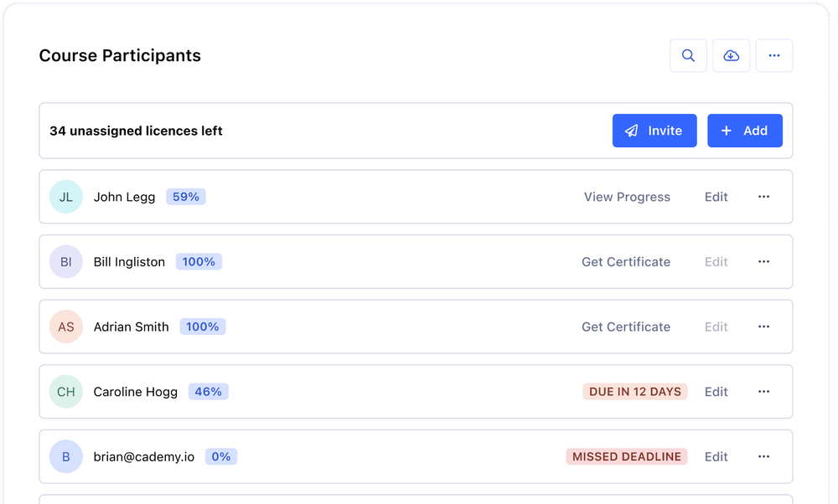838x504 pixels.
Task: Open more options for Caroline Hogg
Action: click(x=763, y=391)
